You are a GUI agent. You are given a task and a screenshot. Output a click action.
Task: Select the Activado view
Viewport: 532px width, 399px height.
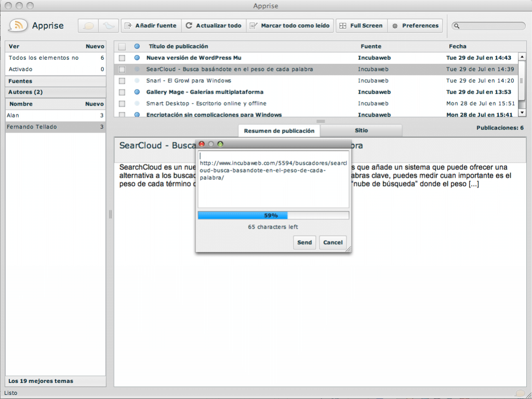click(56, 69)
